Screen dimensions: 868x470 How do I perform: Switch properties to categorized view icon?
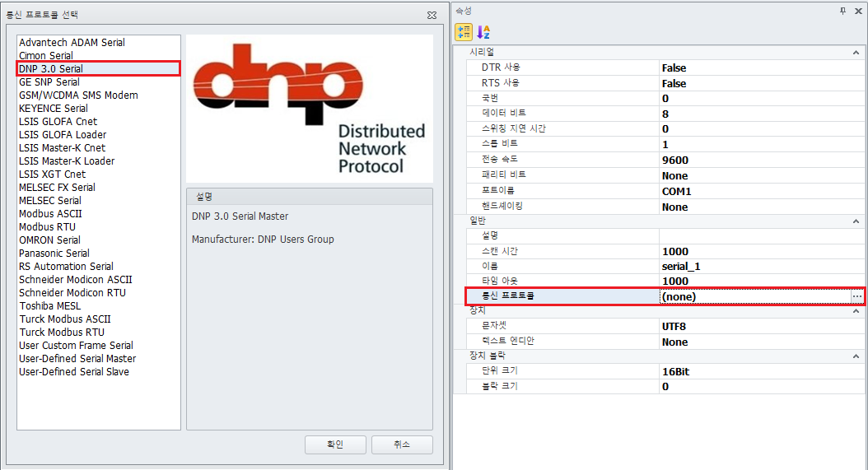(464, 32)
